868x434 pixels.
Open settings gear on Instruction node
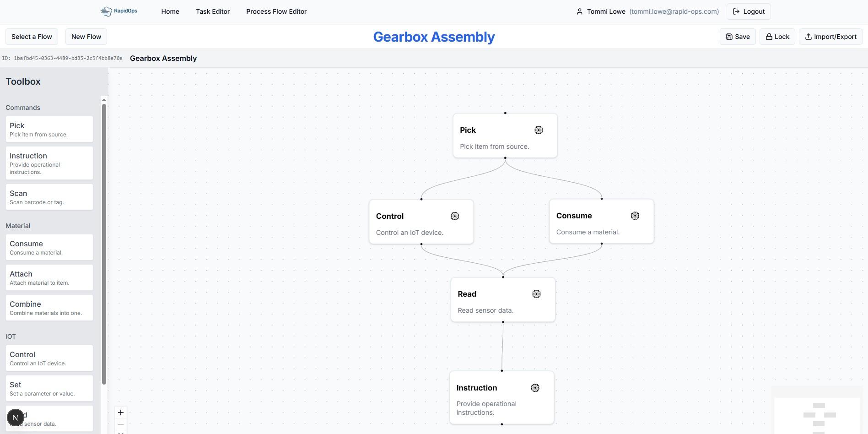pos(535,388)
